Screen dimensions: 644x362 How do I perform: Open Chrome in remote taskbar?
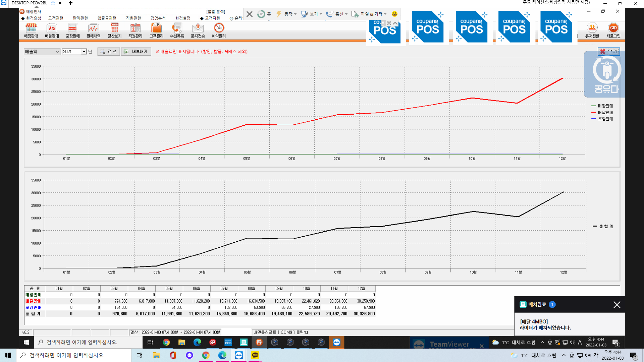(166, 342)
